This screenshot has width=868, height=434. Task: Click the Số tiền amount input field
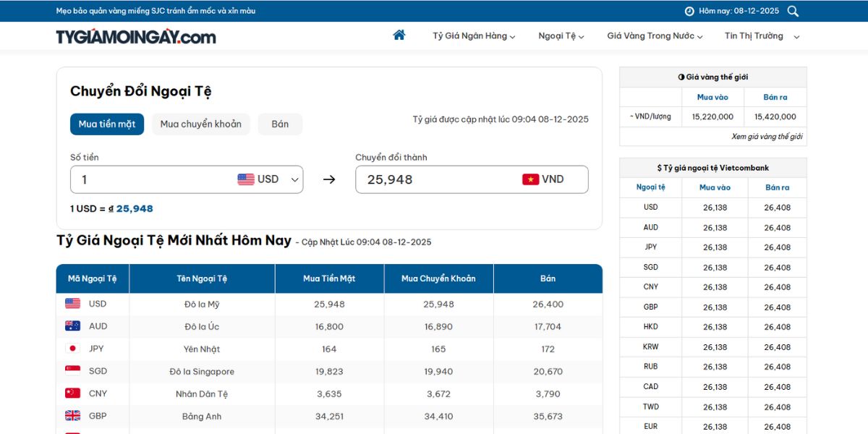click(x=145, y=179)
